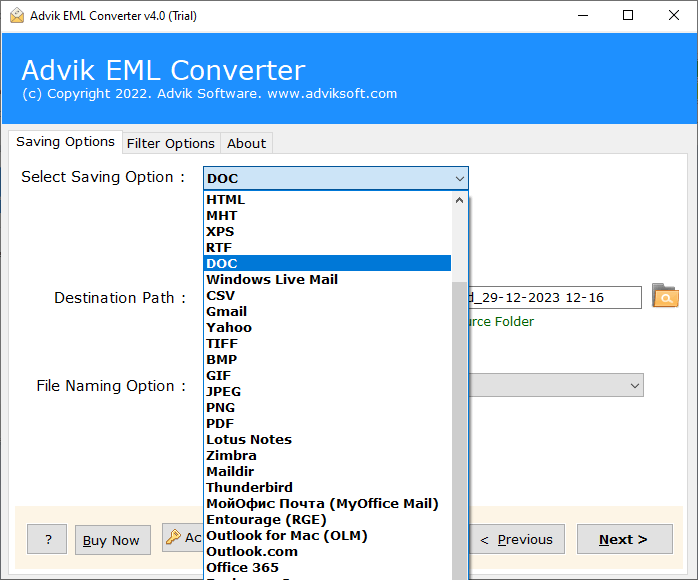
Task: Click the Destination Path input field
Action: click(x=555, y=297)
